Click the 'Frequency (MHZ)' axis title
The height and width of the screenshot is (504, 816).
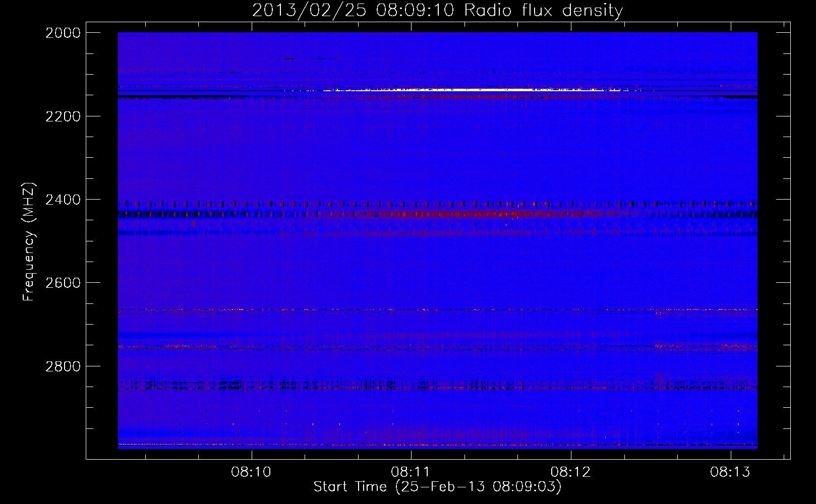coord(29,242)
